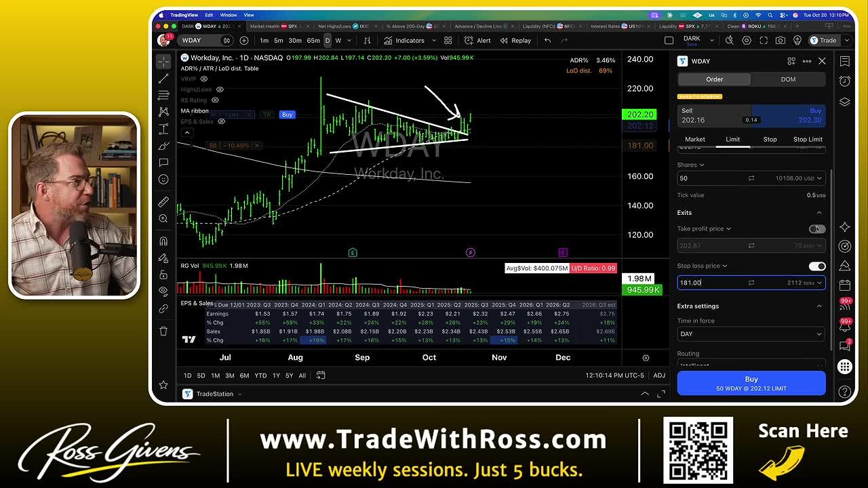Open the View menu in menu bar
Screen dimensions: 868x488
249,15
